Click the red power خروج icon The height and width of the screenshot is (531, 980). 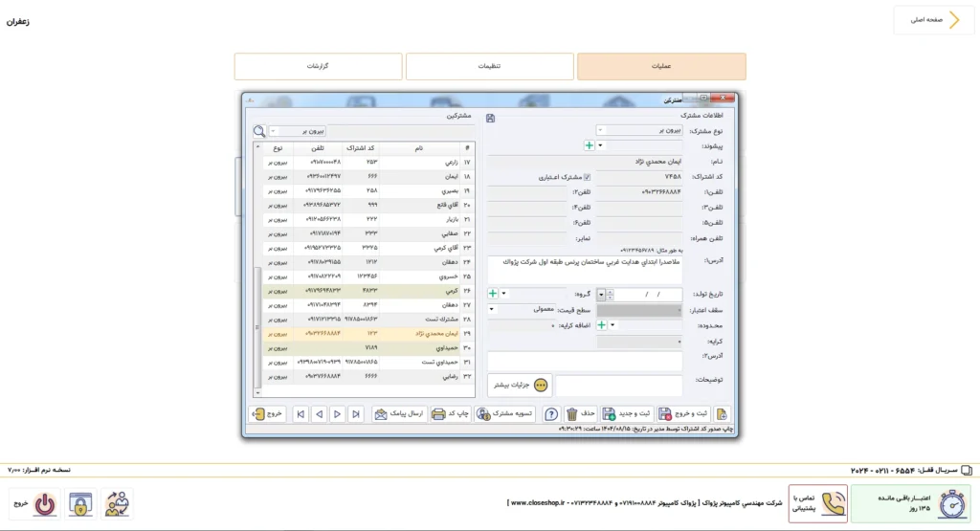44,503
